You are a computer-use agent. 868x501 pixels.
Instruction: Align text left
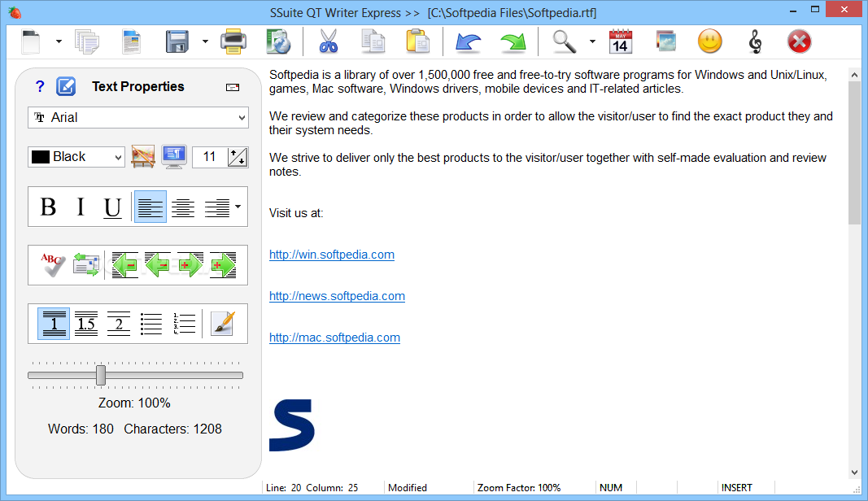(x=150, y=207)
